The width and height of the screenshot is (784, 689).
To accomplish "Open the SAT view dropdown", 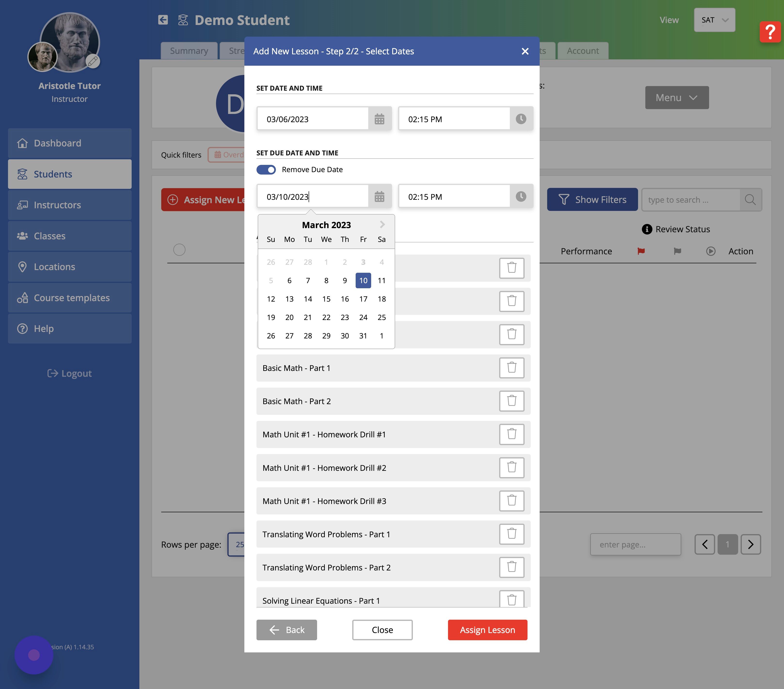I will click(x=714, y=20).
